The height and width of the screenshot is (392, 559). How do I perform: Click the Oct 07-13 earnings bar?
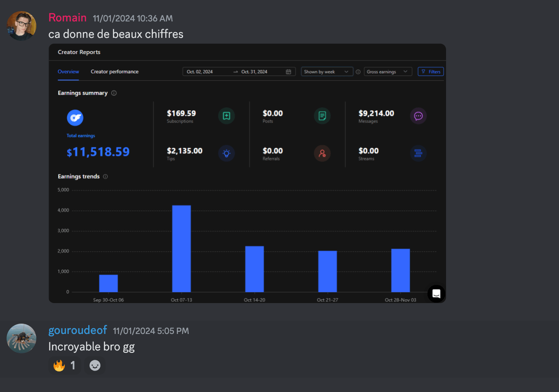click(181, 248)
